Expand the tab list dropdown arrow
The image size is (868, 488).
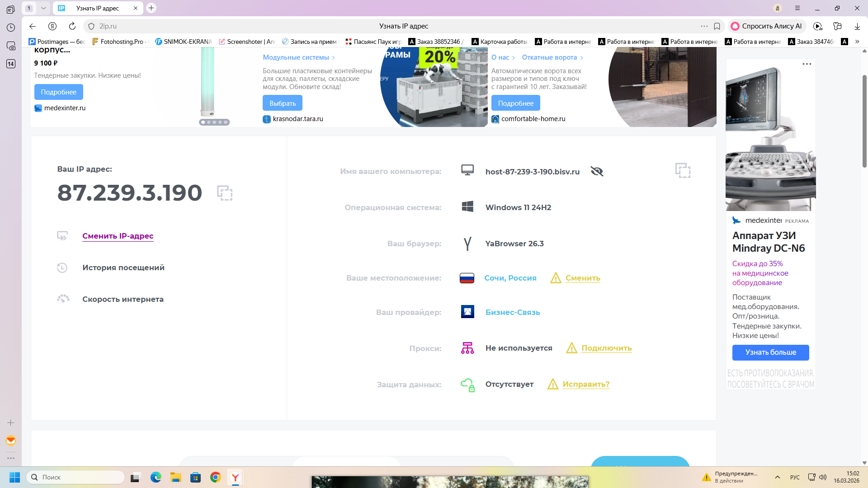tap(43, 8)
